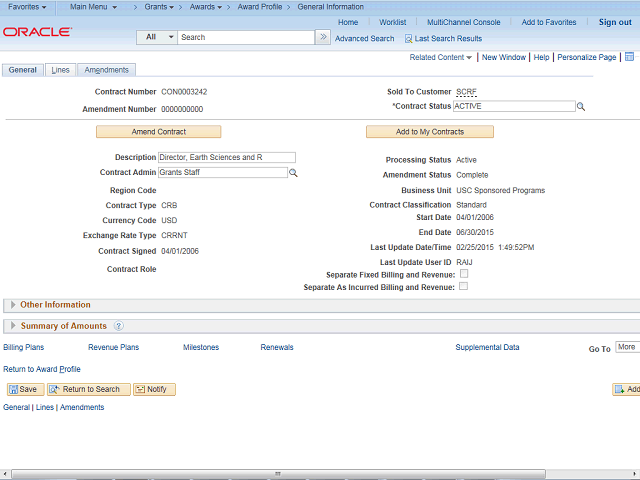Enable Separate Fixed Billing and Revenue checkbox

coord(463,274)
